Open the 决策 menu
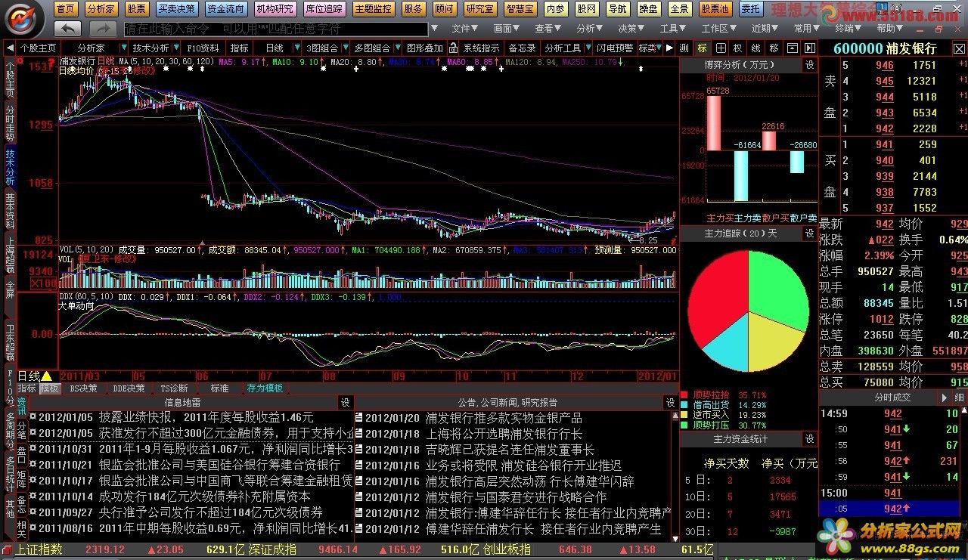Image resolution: width=968 pixels, height=560 pixels. click(x=629, y=28)
